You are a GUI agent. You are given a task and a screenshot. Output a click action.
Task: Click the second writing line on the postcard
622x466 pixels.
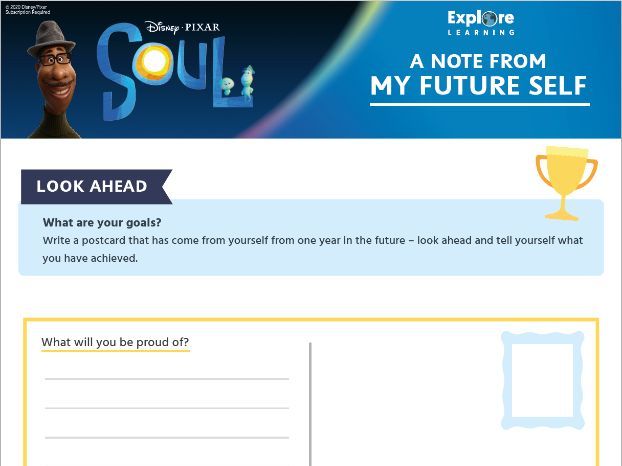point(167,408)
